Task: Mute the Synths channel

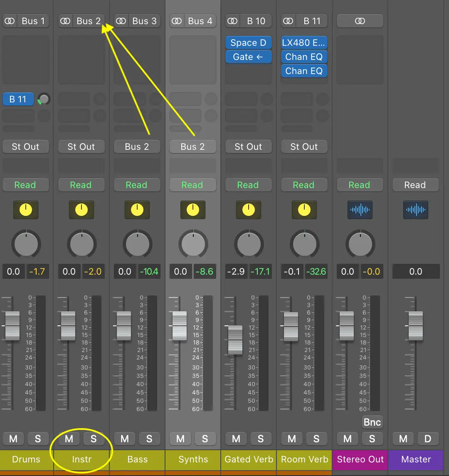Action: click(180, 439)
